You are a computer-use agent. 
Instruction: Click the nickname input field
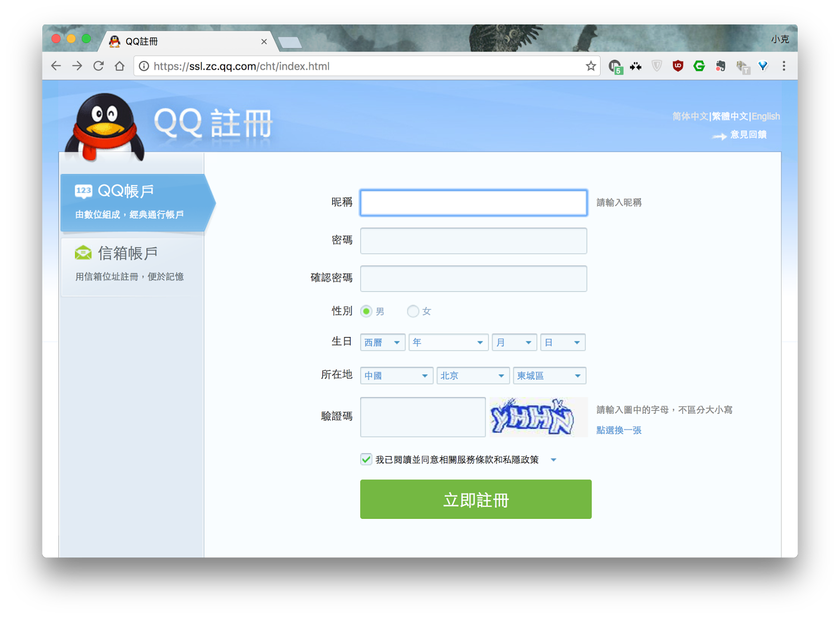pos(472,202)
